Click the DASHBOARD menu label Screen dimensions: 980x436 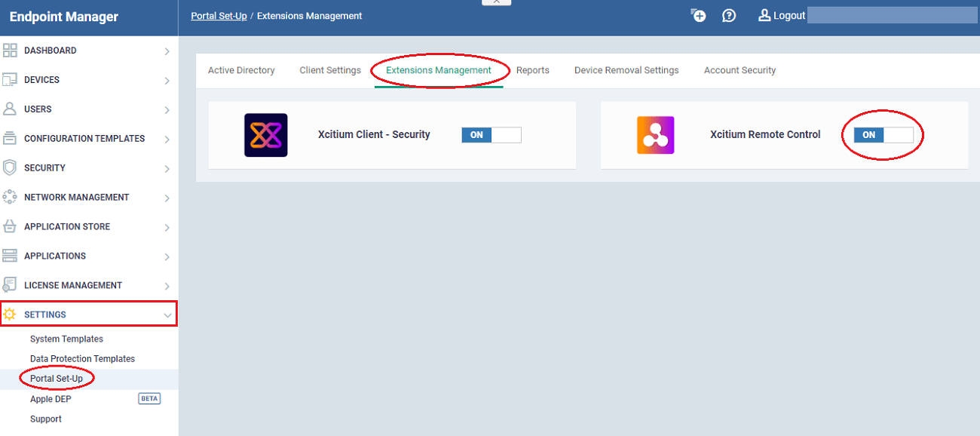coord(51,51)
